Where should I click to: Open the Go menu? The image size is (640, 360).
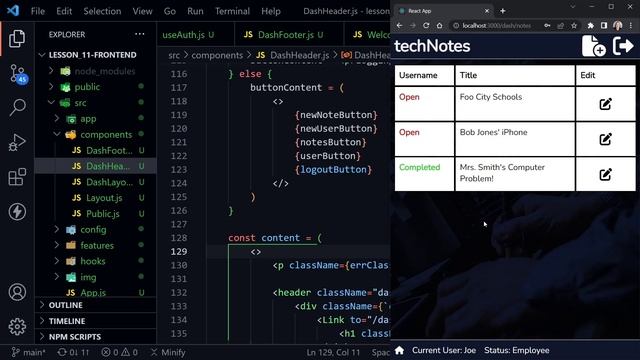tap(170, 11)
